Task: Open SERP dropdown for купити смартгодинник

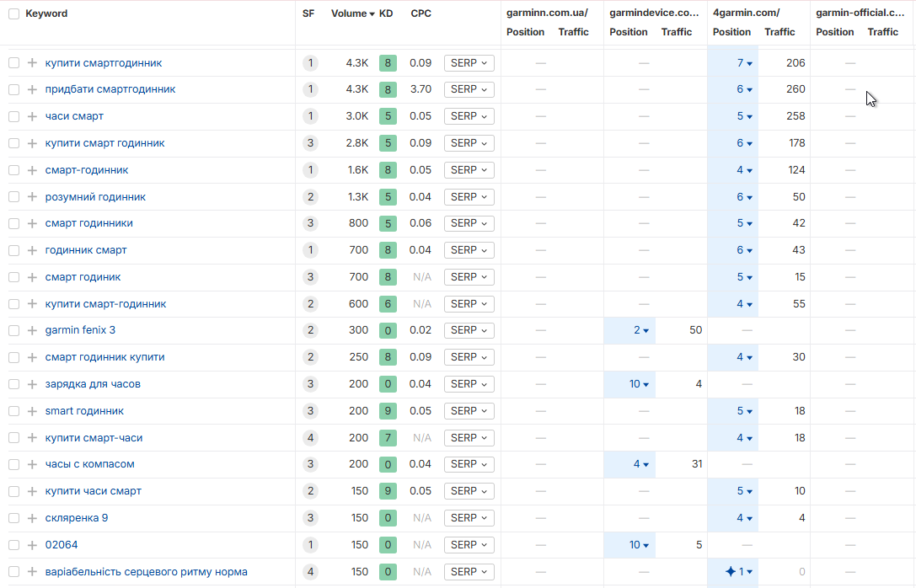Action: (x=469, y=63)
